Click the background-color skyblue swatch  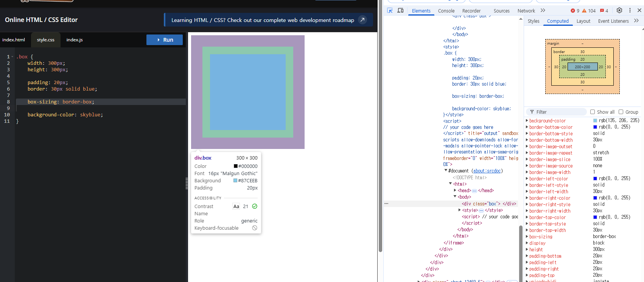595,121
